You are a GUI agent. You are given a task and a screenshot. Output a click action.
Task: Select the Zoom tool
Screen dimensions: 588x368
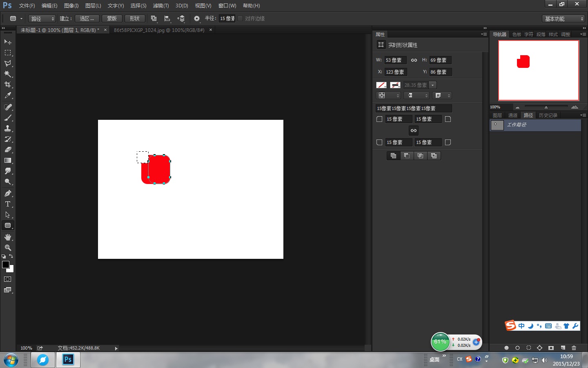pos(8,248)
